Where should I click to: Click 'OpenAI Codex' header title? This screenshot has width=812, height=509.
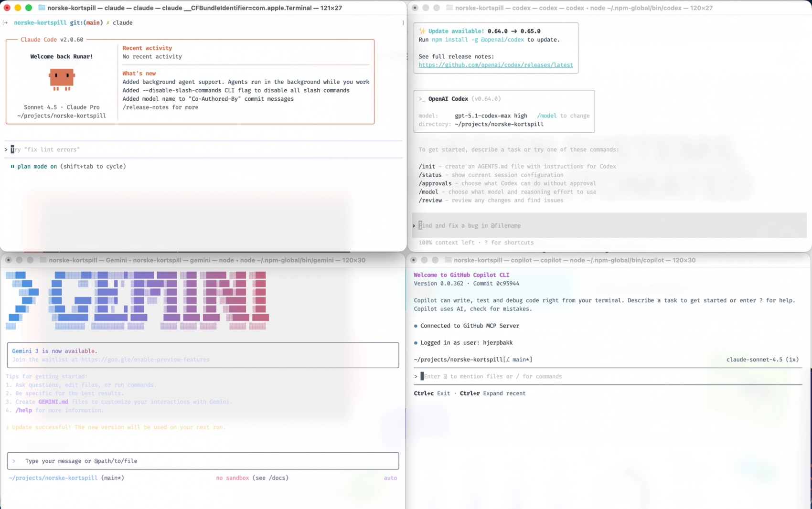click(448, 99)
